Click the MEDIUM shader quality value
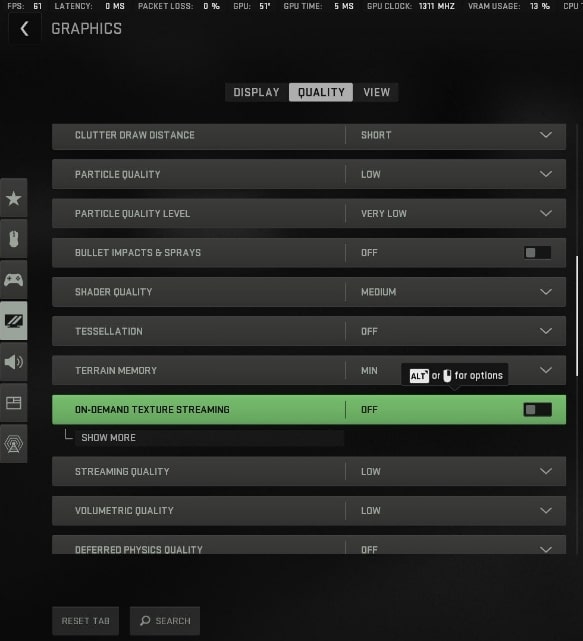The image size is (583, 641). click(x=379, y=292)
